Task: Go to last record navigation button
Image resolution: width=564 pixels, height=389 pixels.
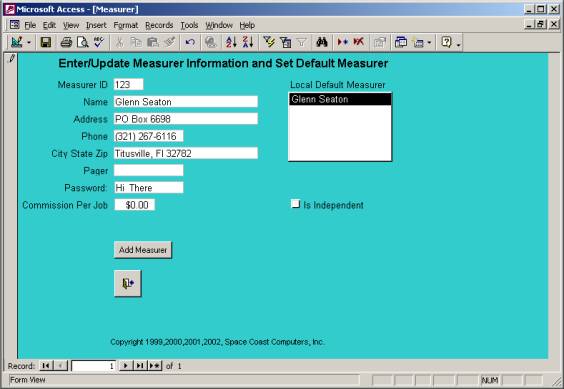Action: coord(140,366)
